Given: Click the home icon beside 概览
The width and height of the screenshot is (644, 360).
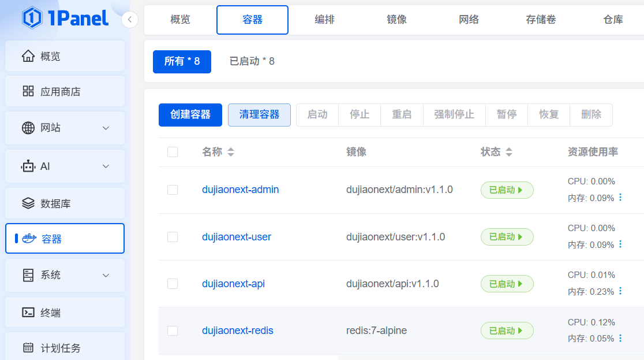Looking at the screenshot, I should click(x=28, y=56).
